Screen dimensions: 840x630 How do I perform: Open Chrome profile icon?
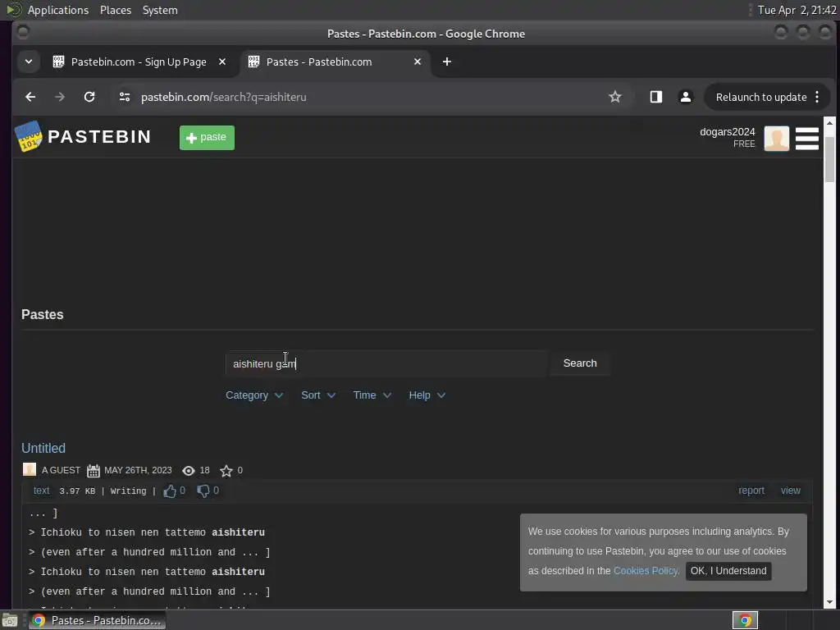(685, 97)
